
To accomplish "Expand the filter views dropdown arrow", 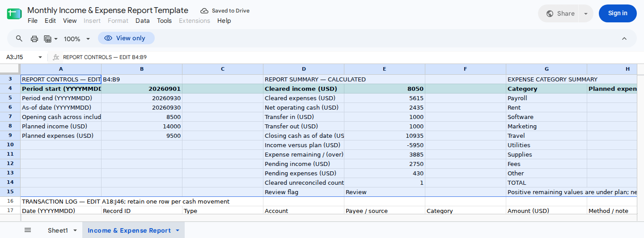I will (x=56, y=39).
